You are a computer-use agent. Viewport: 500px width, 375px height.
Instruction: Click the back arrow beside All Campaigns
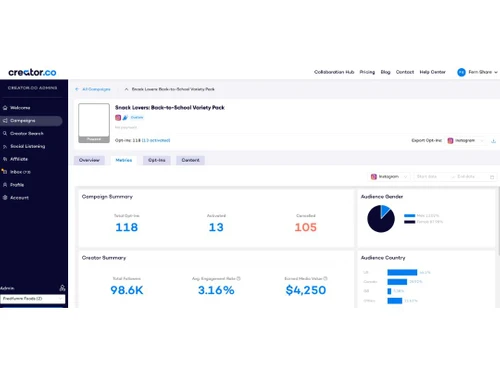click(x=77, y=89)
